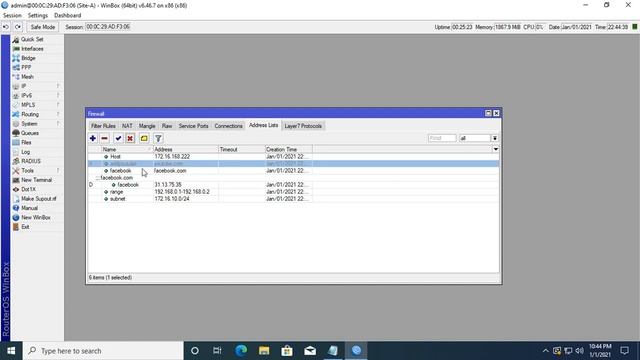The width and height of the screenshot is (640, 360).
Task: Expand the System submenu
Action: (x=37, y=124)
